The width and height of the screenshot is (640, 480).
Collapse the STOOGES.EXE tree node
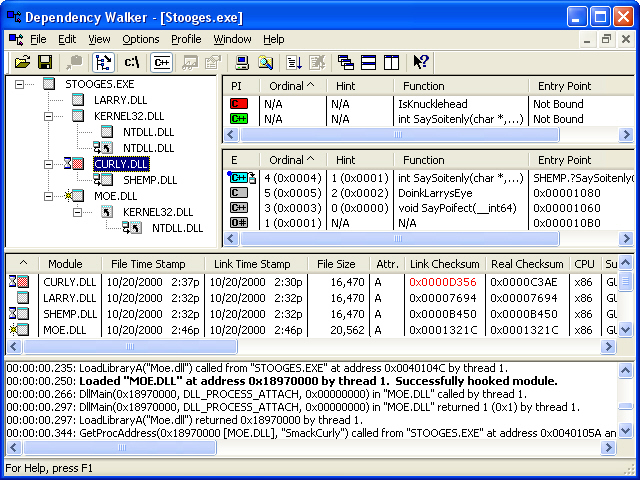pyautogui.click(x=20, y=84)
